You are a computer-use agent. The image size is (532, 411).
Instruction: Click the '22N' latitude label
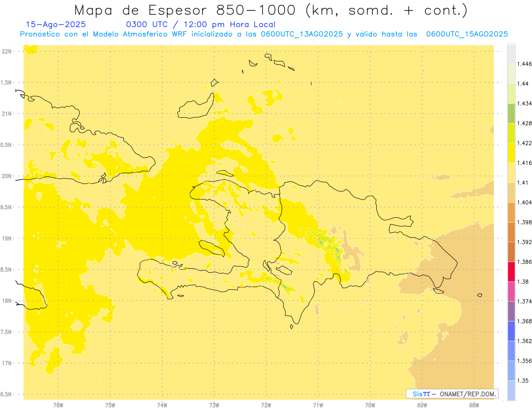[8, 51]
